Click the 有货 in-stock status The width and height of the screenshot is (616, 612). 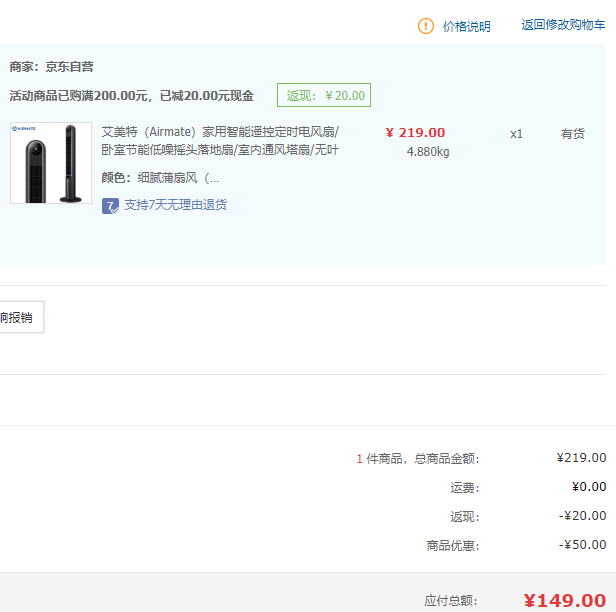(x=572, y=134)
